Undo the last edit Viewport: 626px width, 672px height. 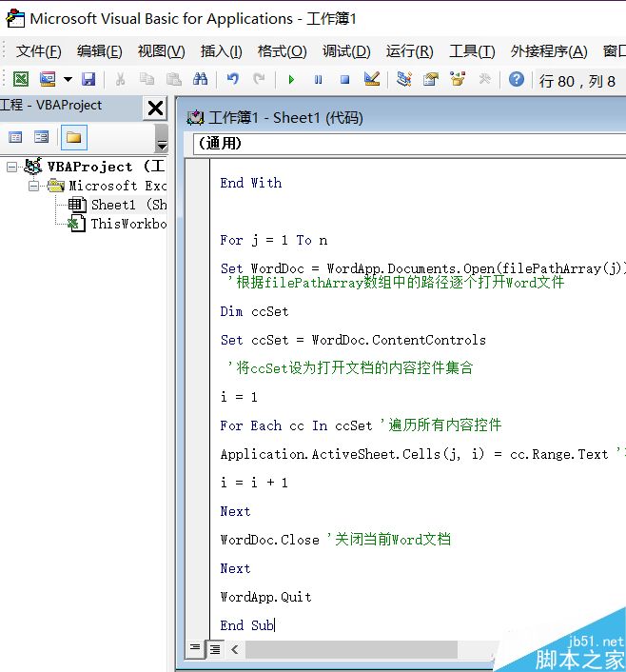pos(233,79)
